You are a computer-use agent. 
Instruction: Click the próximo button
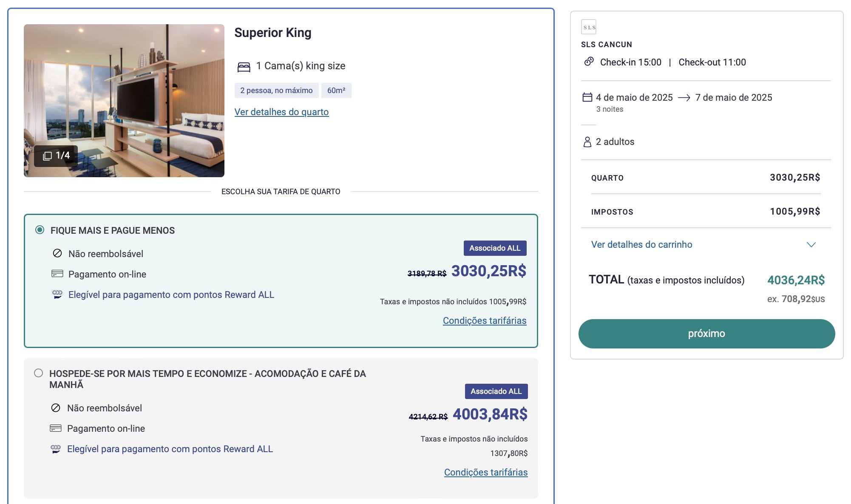(706, 334)
